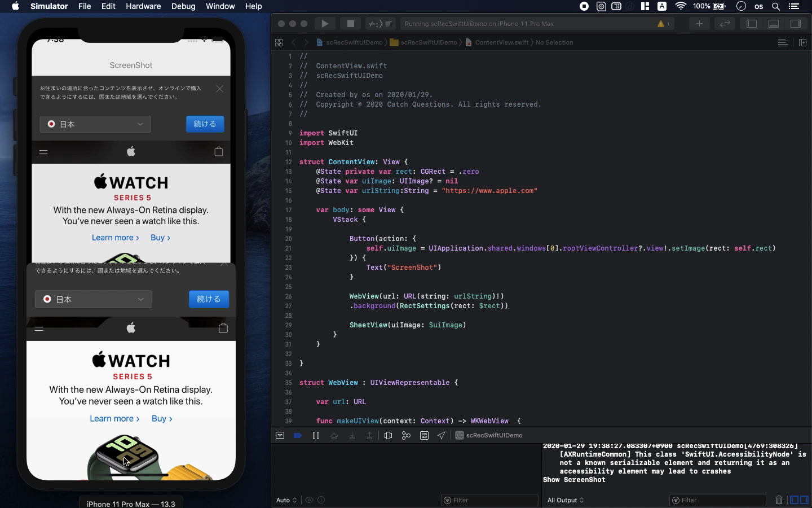Toggle the Xcode navigator panel
The height and width of the screenshot is (508, 812).
click(752, 24)
